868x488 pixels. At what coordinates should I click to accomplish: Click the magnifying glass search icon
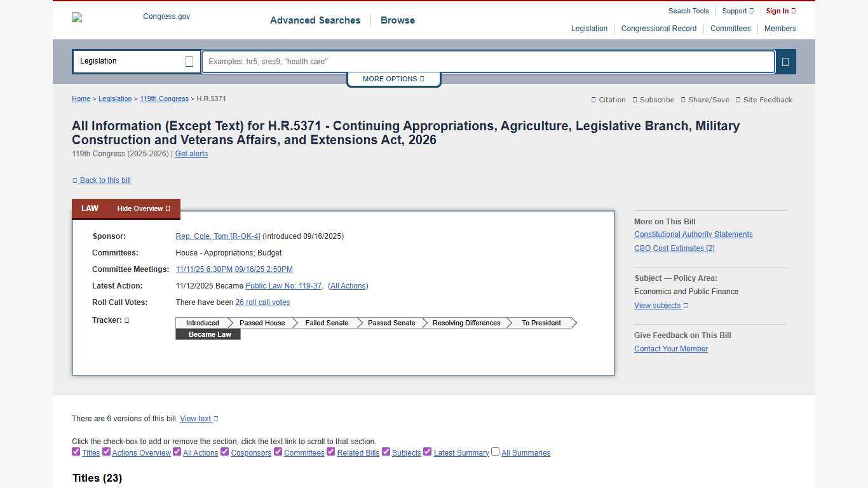click(785, 61)
